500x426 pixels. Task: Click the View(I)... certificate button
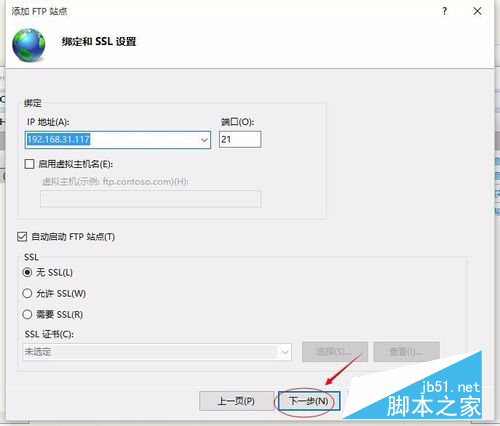pos(406,352)
